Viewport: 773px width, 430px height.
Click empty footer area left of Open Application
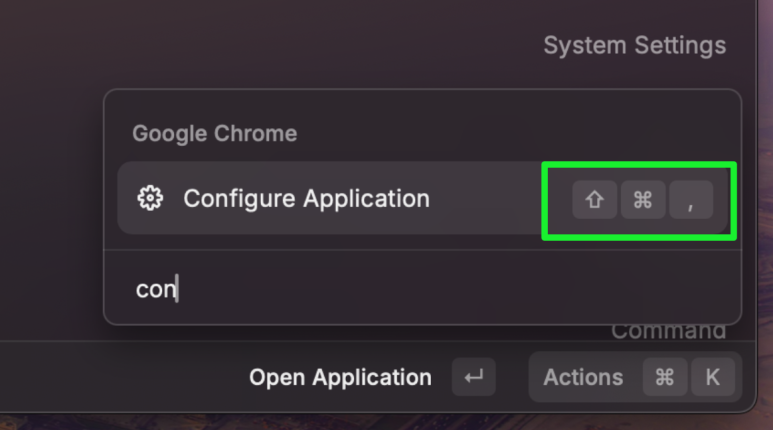pos(123,377)
